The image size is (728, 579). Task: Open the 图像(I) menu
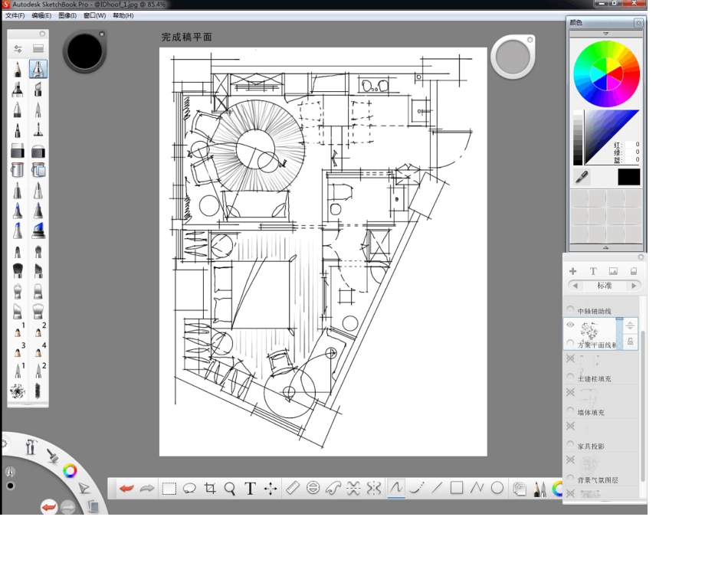[x=67, y=15]
